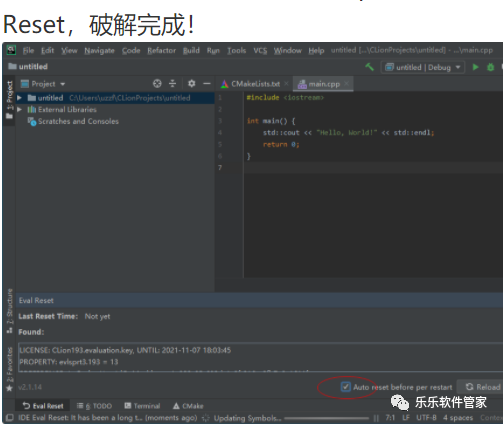Open the Code menu
Viewport: 503px width, 425px height.
[131, 50]
